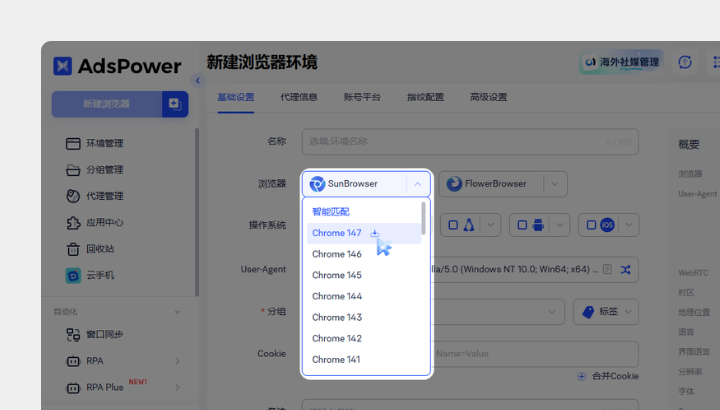Click the version list scrollbar

point(423,218)
